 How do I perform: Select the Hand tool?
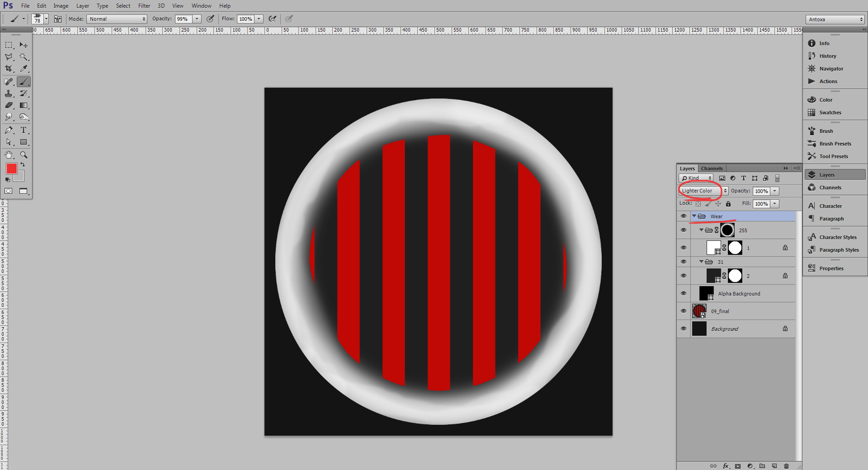point(9,155)
